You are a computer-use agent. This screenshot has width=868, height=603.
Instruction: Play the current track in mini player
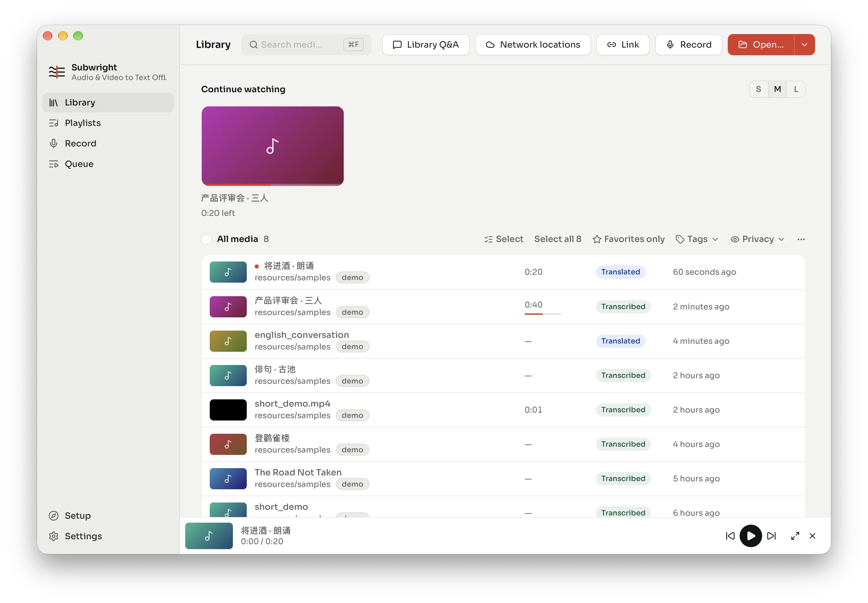pyautogui.click(x=751, y=536)
